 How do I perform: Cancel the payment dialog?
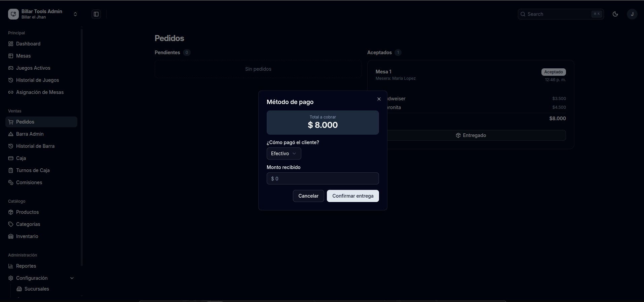pos(308,196)
